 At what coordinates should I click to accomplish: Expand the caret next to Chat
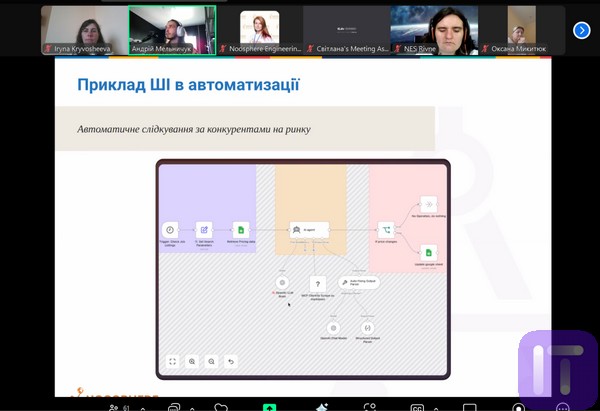pos(192,409)
